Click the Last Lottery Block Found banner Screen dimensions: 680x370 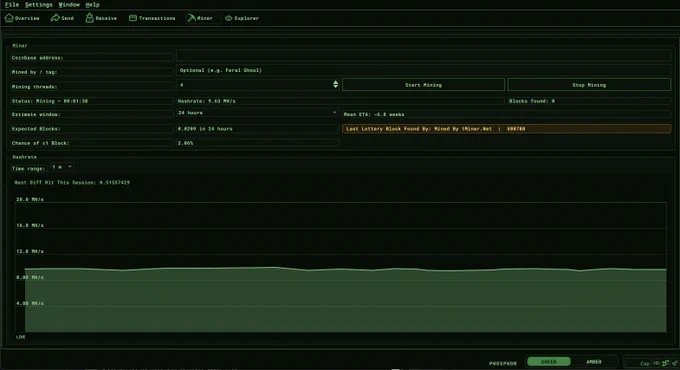[x=506, y=128]
